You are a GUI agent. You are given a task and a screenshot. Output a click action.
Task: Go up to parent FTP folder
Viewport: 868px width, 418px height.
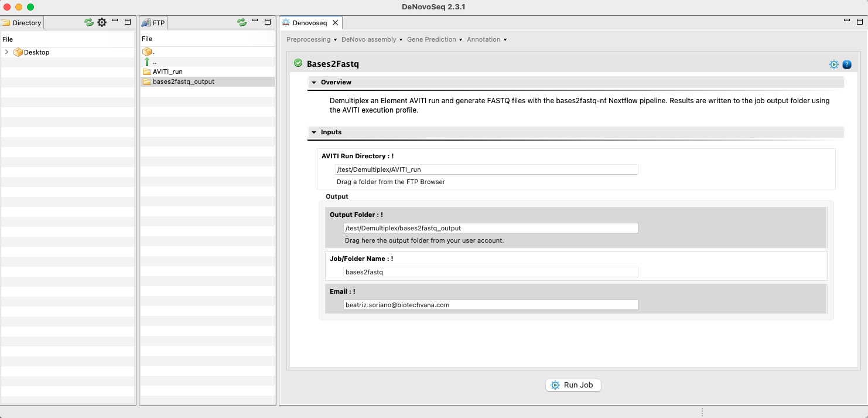147,62
